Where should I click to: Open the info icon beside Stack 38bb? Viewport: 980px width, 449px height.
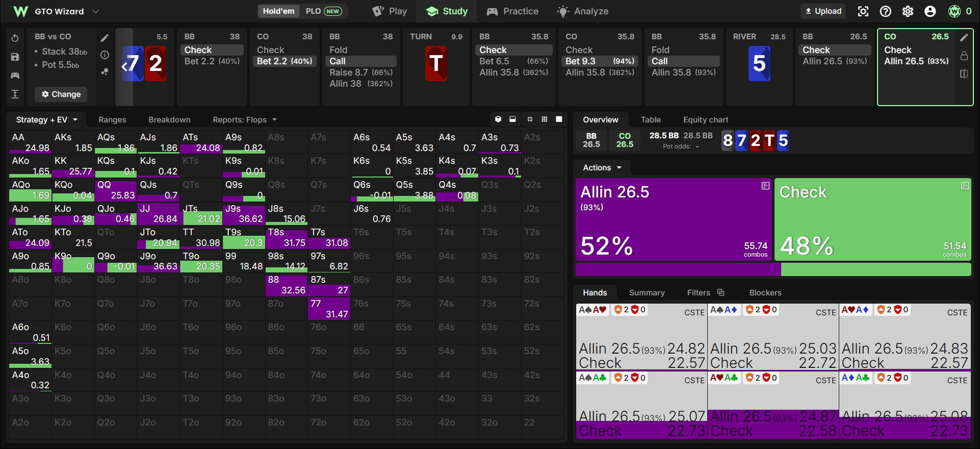point(105,55)
